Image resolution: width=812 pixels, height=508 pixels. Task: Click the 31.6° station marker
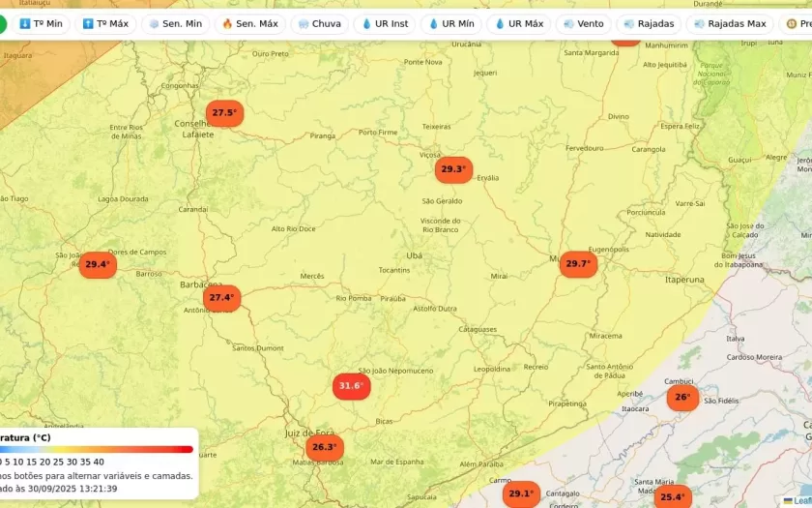tap(351, 386)
